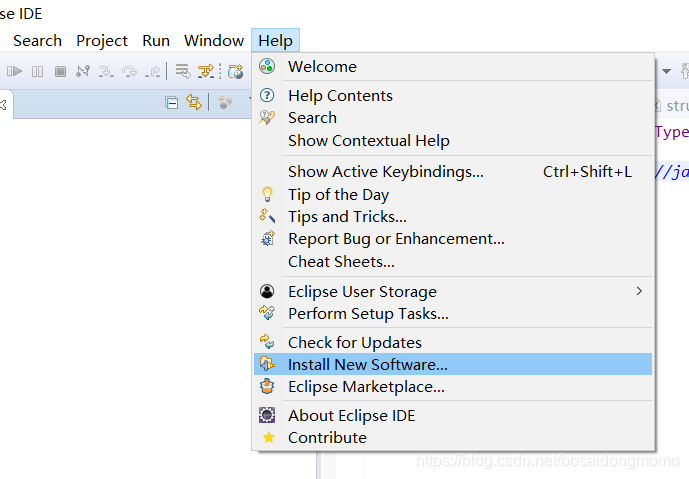This screenshot has height=479, width=689.
Task: Open the Search menu in menu bar
Action: [37, 41]
